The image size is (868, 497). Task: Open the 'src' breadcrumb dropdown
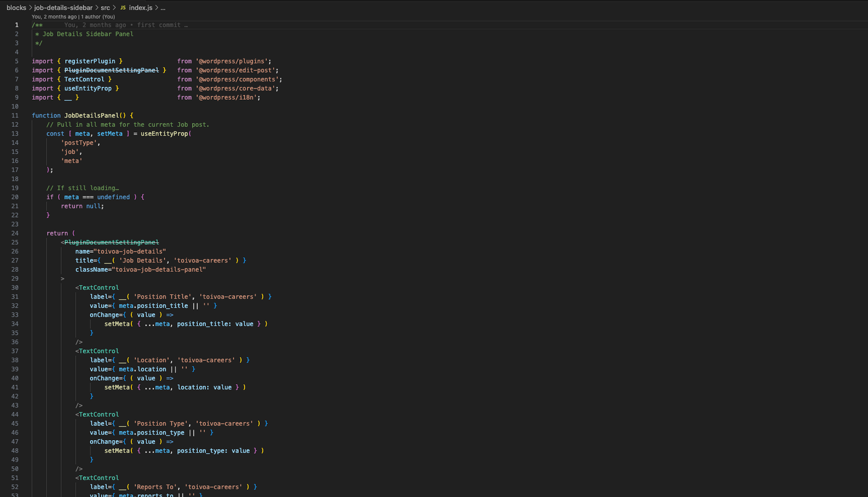point(105,8)
